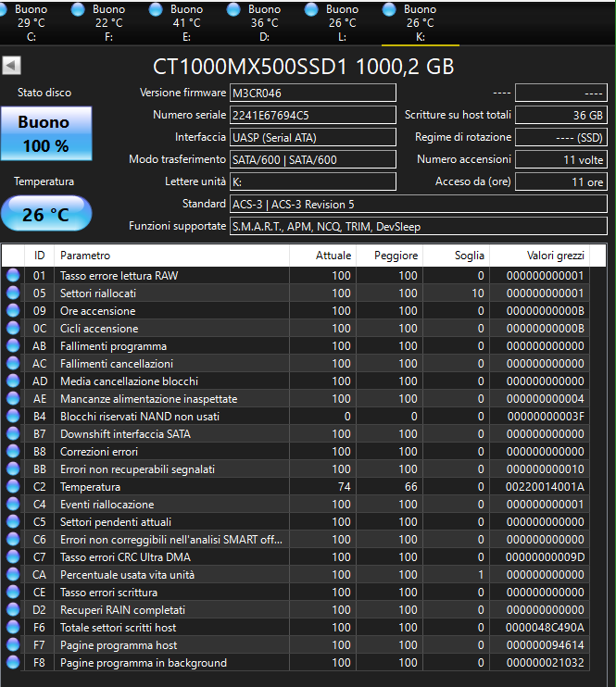Select the 'Temperatura' parameter row text
Image resolution: width=616 pixels, height=687 pixels.
coord(91,487)
